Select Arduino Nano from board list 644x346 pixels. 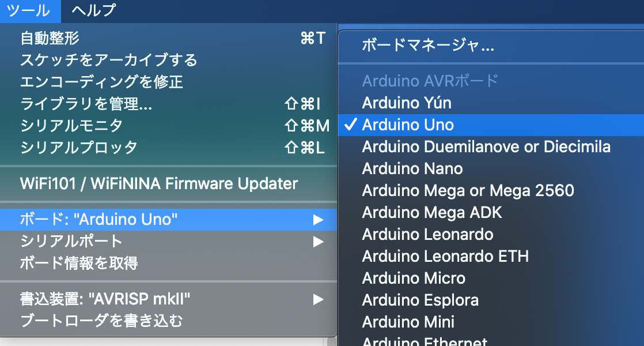pyautogui.click(x=412, y=169)
